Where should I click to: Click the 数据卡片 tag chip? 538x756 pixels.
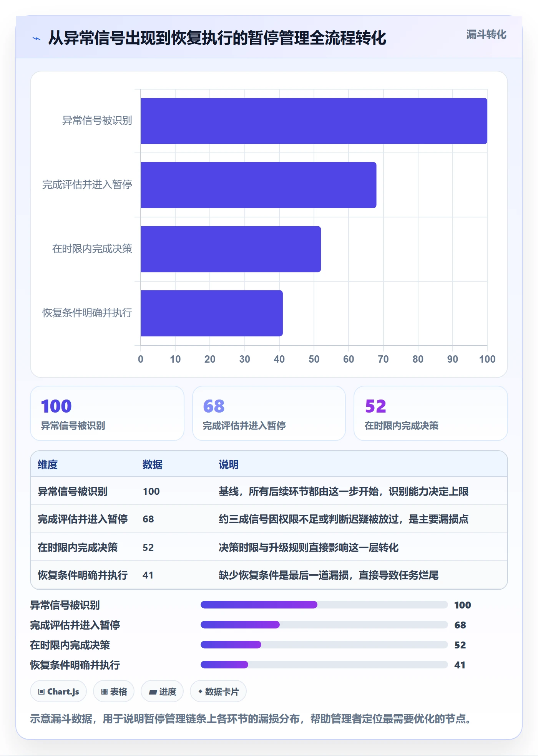218,691
